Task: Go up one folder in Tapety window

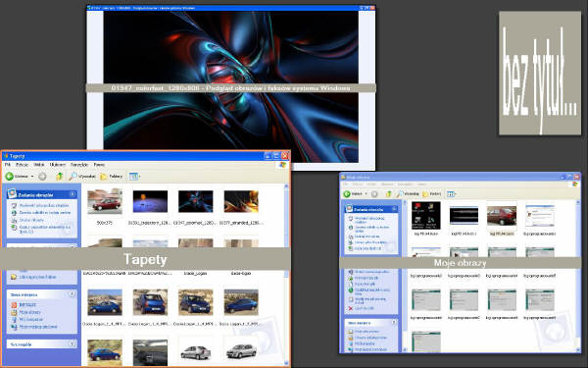Action: click(x=59, y=176)
